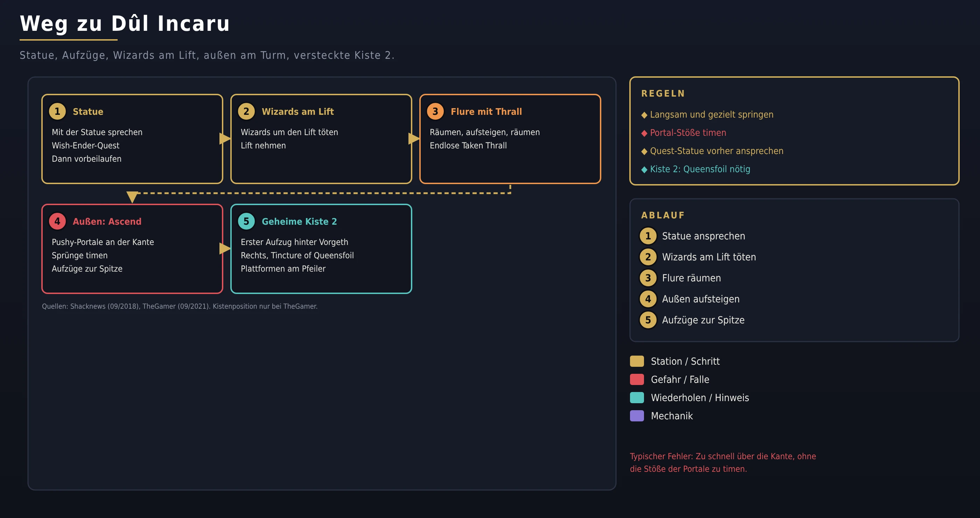The image size is (980, 518).
Task: Click the yellow Station / Schritt legend swatch
Action: [637, 361]
